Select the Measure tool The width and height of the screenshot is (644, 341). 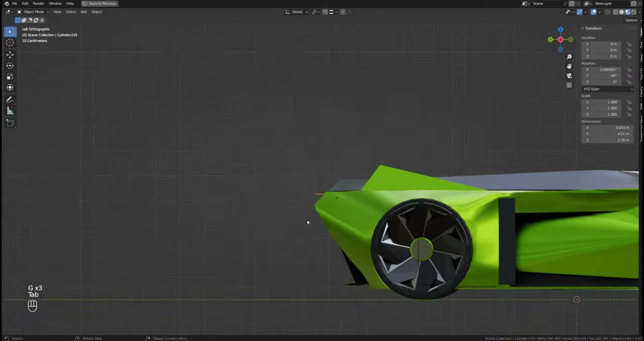tap(10, 111)
